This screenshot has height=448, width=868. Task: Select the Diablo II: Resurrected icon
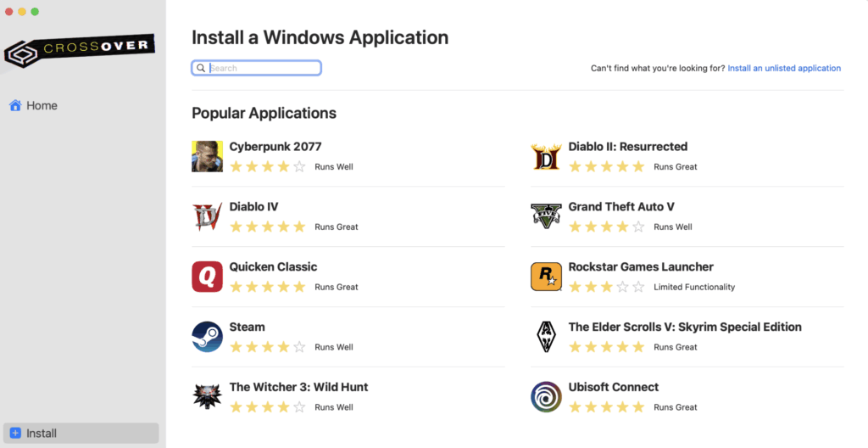546,156
